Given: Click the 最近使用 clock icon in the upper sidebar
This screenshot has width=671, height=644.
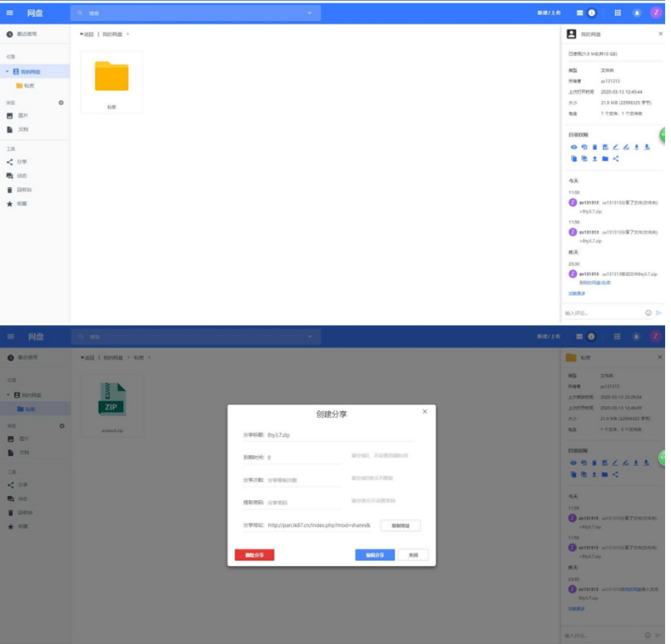Looking at the screenshot, I should point(10,34).
